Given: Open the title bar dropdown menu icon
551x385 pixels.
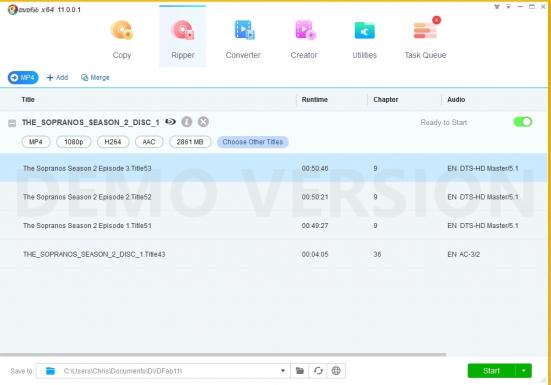Looking at the screenshot, I should pos(508,7).
